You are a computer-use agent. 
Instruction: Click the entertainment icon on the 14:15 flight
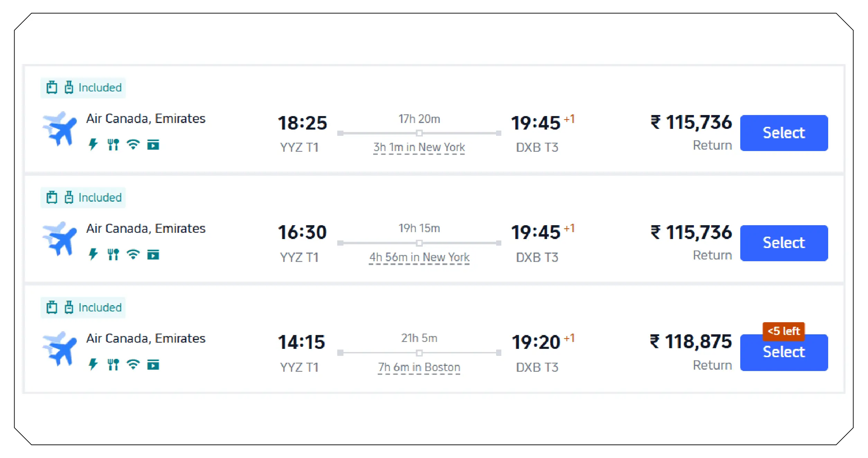pos(154,364)
